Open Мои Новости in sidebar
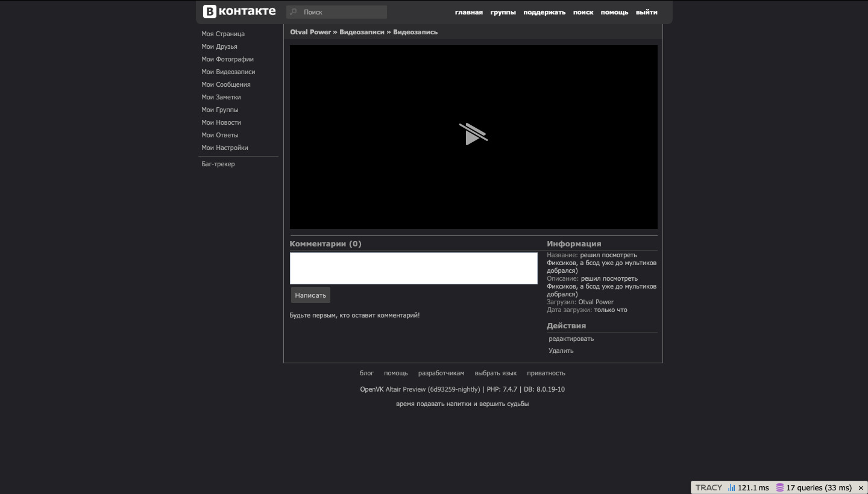868x494 pixels. (x=221, y=122)
